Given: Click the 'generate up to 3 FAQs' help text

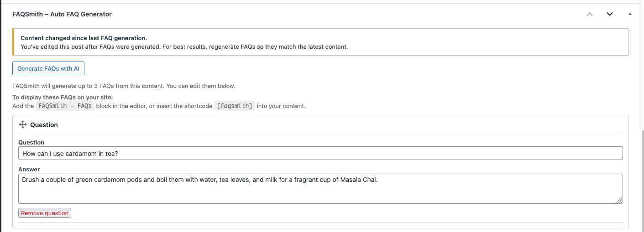Looking at the screenshot, I should coord(124,86).
